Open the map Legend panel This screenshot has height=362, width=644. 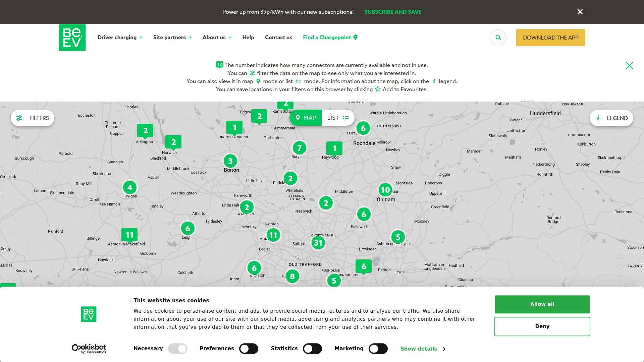[611, 118]
